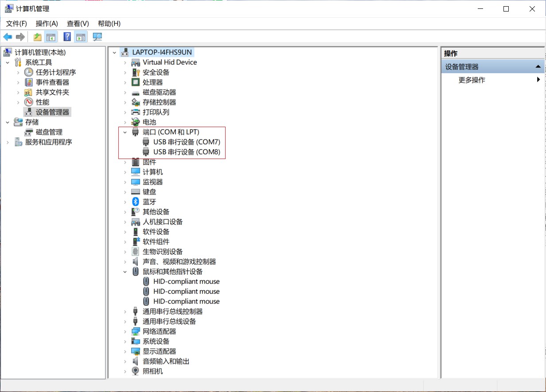Click the camera category icon
546x392 pixels.
136,371
